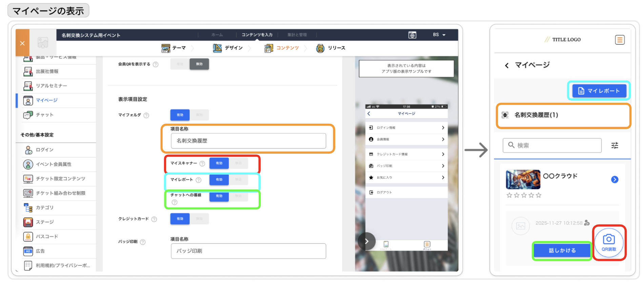This screenshot has width=644, height=283.
Task: Open 〇〇クラウド thumbnail image
Action: click(x=523, y=179)
